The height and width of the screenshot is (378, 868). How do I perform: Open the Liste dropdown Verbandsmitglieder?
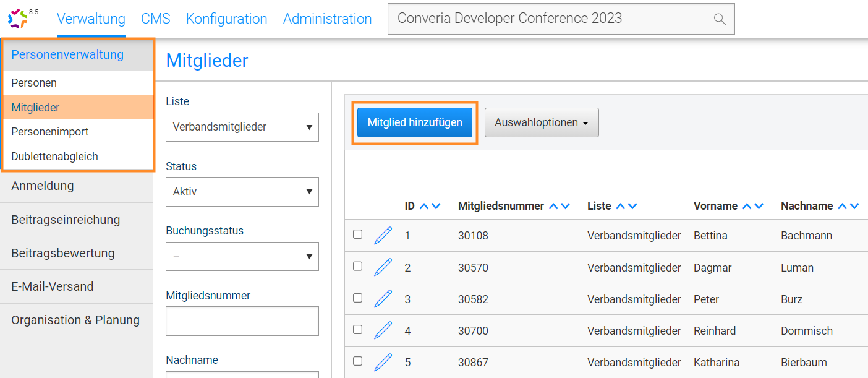pos(242,127)
